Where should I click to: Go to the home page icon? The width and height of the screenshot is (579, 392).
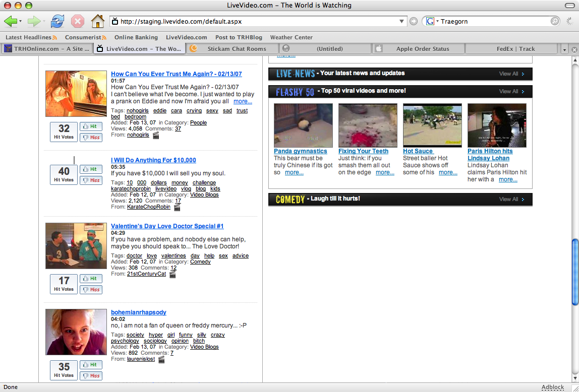pos(97,21)
